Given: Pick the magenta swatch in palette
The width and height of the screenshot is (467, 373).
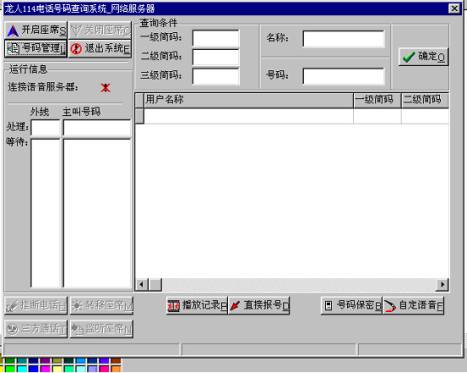Looking at the screenshot, I should 45,369.
